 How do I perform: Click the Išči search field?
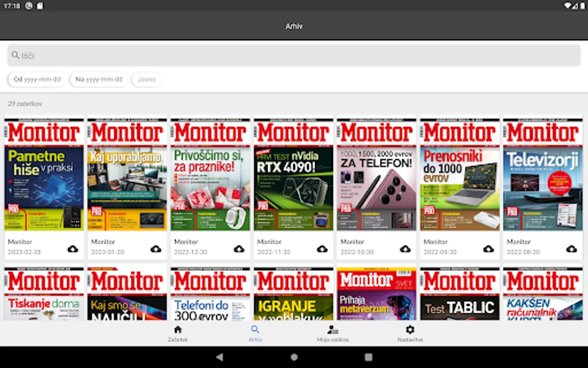pos(294,55)
